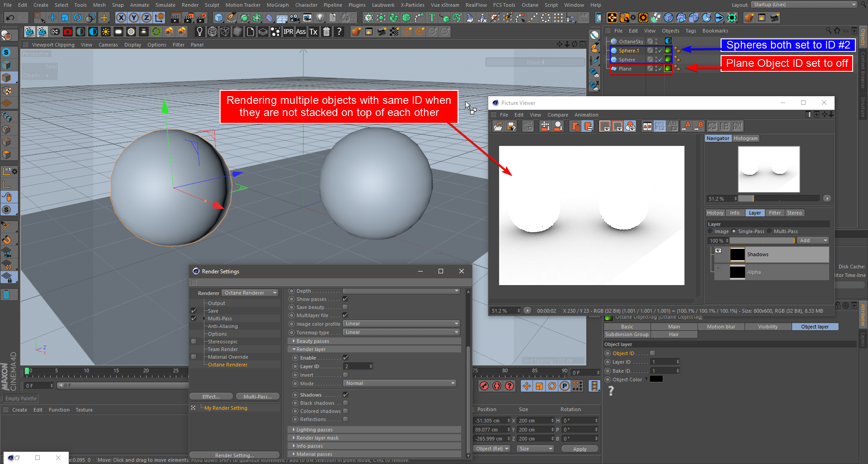Image resolution: width=868 pixels, height=464 pixels.
Task: Click the Object Color black swatch
Action: (x=656, y=379)
